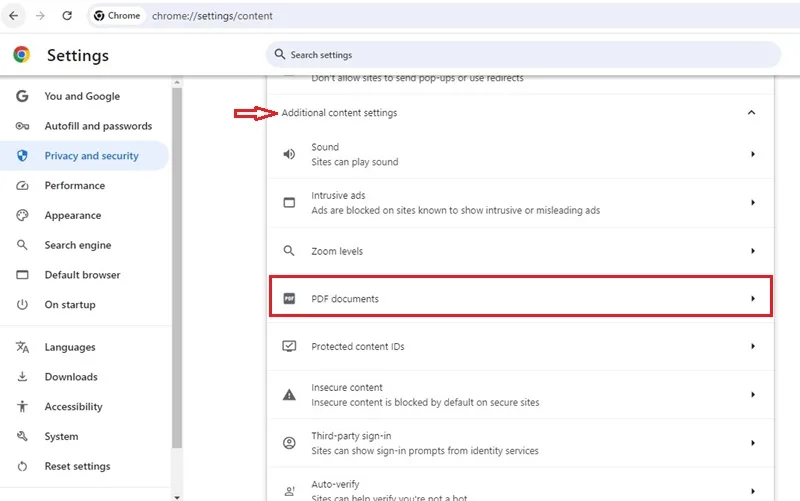Open Protected content IDs setting

(x=520, y=346)
